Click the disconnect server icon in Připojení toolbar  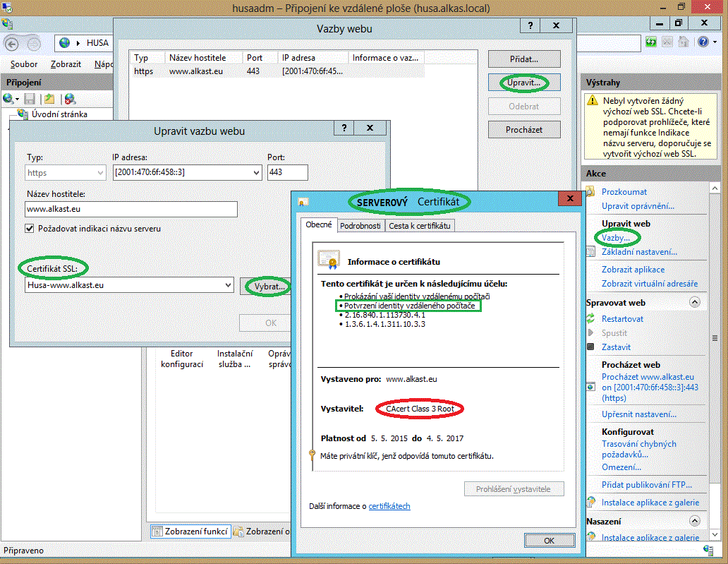click(x=68, y=99)
